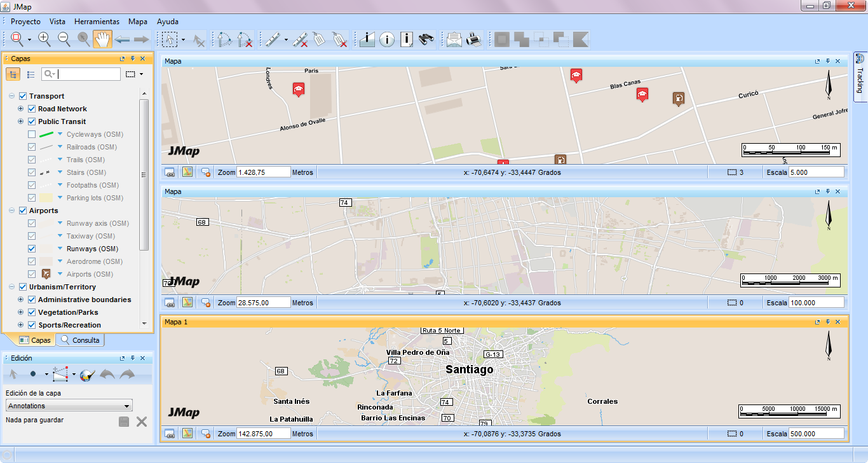Viewport: 868px width, 463px height.
Task: Click the red car marker near Blas Canas
Action: click(642, 95)
